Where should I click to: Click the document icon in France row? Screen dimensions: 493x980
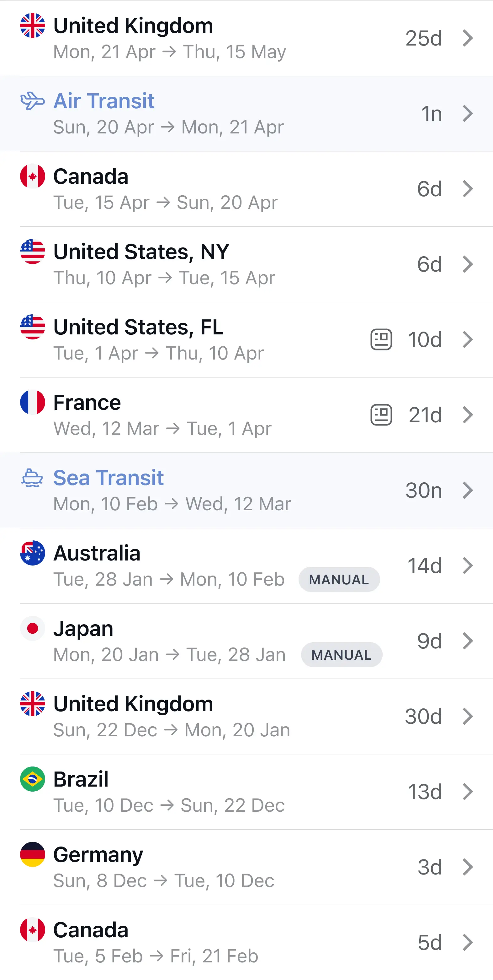click(381, 415)
